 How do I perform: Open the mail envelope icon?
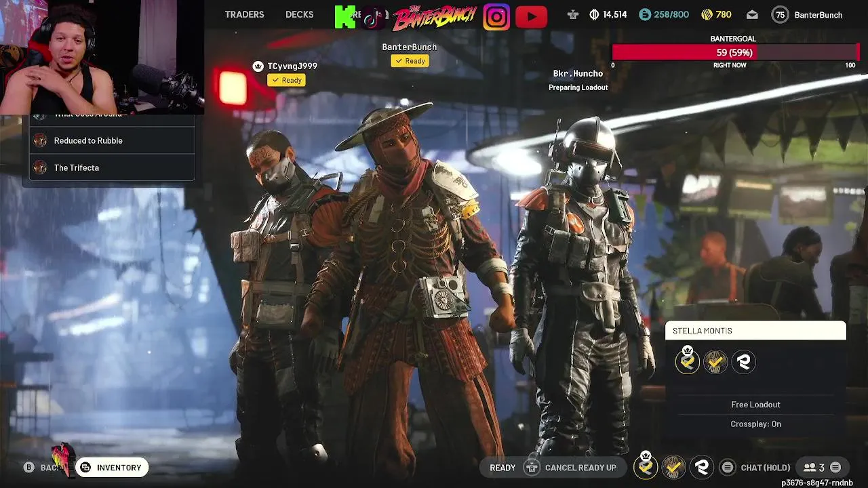[x=752, y=15]
